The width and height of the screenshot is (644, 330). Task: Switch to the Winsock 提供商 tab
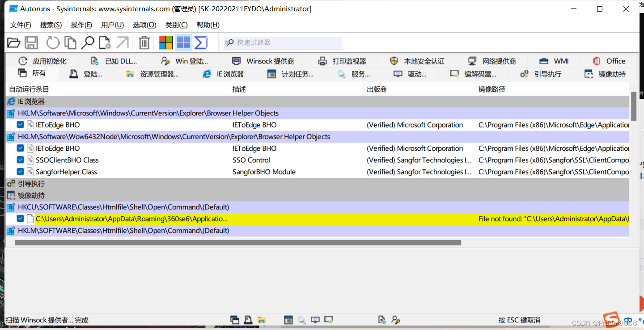[x=263, y=61]
